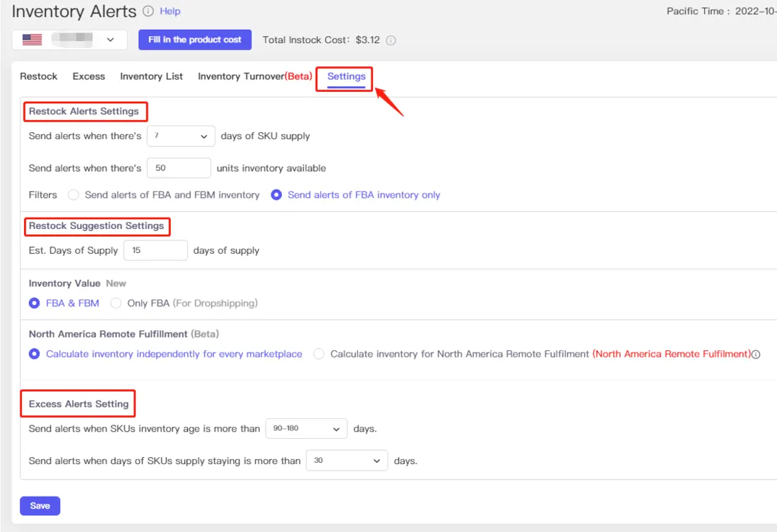
Task: Open the Help link in the header
Action: pyautogui.click(x=170, y=11)
